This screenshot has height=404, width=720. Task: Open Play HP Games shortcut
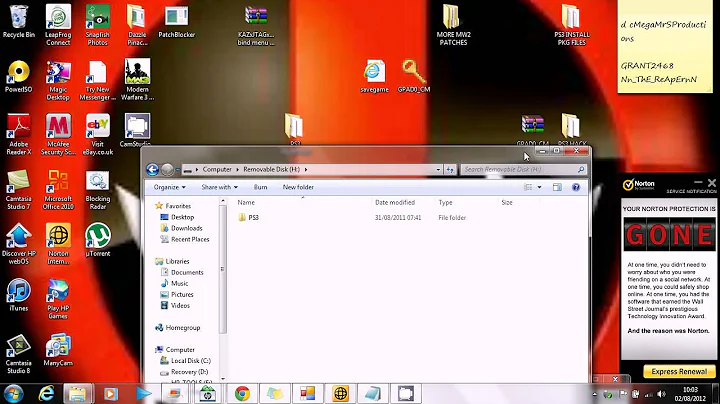58,298
